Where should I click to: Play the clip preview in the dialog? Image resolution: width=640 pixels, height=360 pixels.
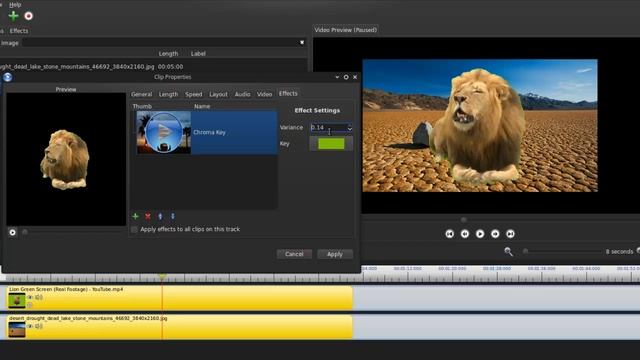13,232
